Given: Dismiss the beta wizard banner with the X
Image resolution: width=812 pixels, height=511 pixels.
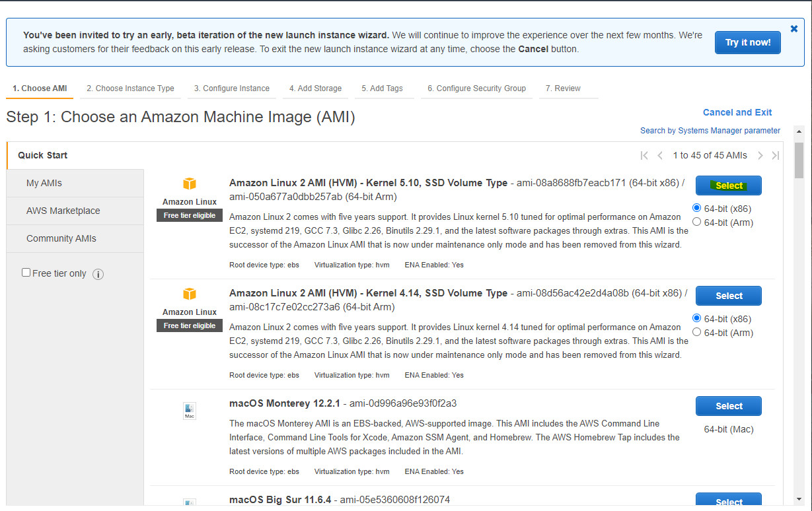Looking at the screenshot, I should [794, 28].
